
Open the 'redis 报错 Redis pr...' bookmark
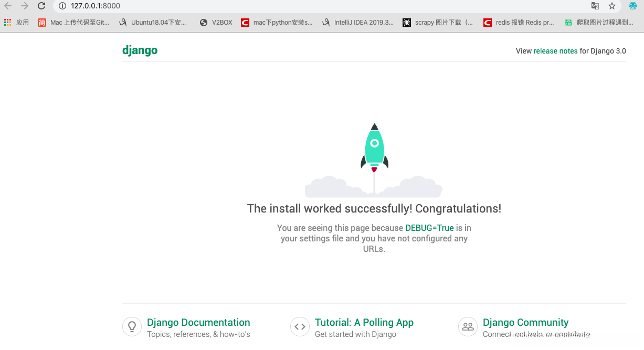[519, 23]
